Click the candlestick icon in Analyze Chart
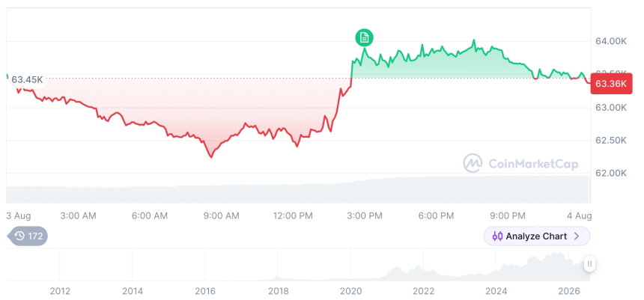The image size is (644, 300). point(497,236)
